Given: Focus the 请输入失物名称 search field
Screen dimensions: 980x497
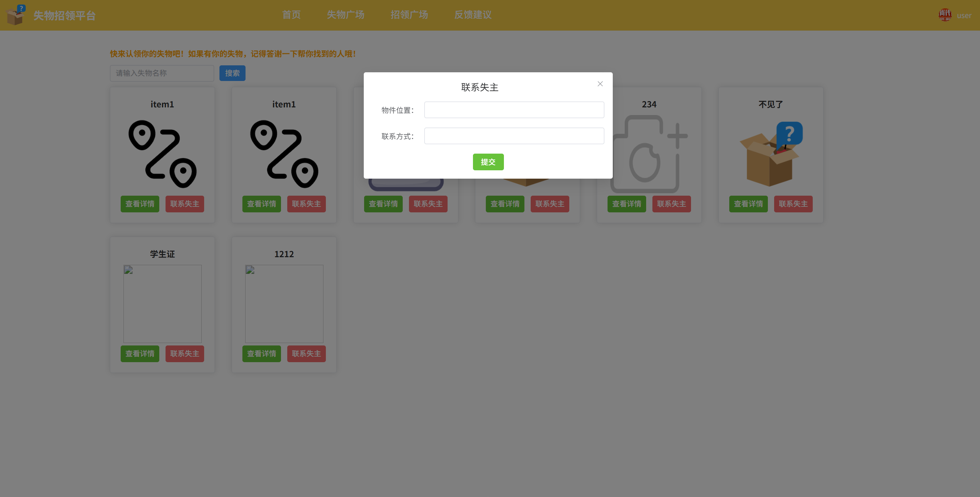Looking at the screenshot, I should 162,73.
